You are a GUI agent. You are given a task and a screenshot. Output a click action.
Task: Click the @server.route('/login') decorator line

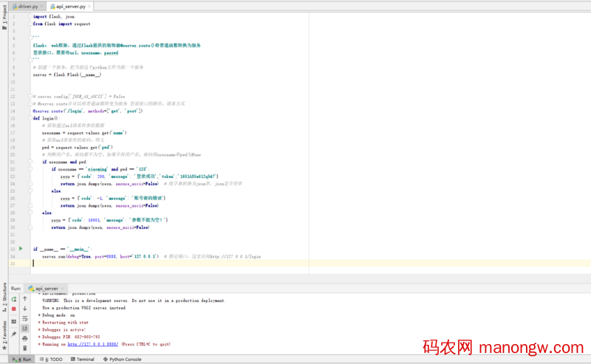point(87,111)
